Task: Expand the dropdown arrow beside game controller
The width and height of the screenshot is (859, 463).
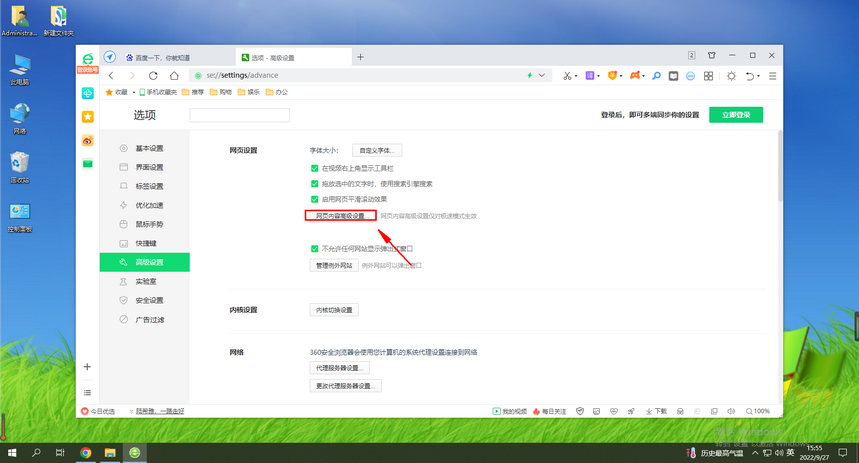Action: 643,76
